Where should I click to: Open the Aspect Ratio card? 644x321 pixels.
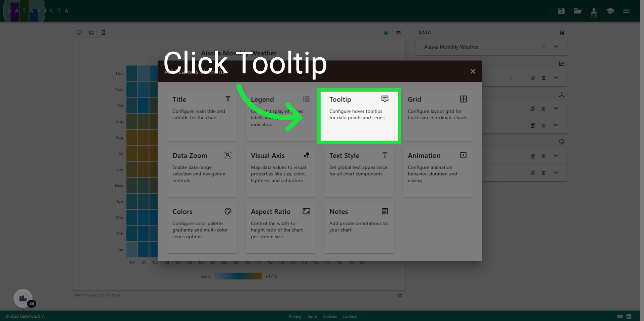280,228
